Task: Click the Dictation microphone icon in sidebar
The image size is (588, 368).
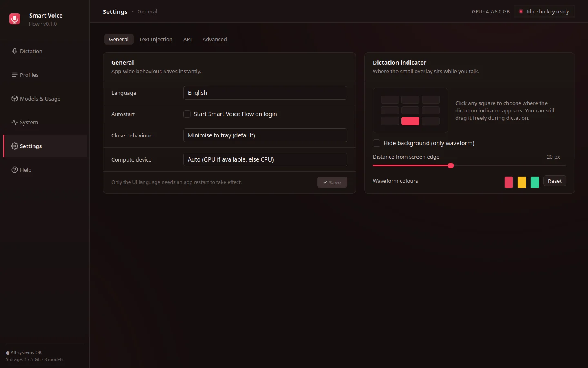Action: (15, 51)
